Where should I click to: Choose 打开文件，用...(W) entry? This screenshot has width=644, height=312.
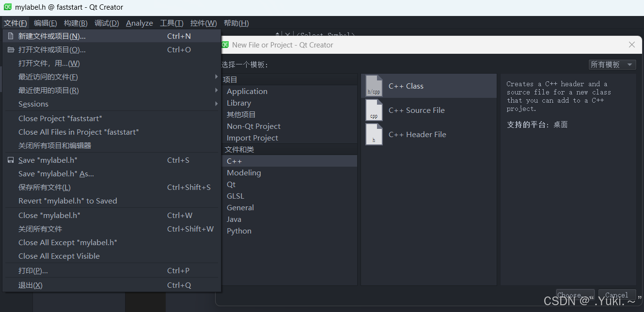pyautogui.click(x=112, y=63)
